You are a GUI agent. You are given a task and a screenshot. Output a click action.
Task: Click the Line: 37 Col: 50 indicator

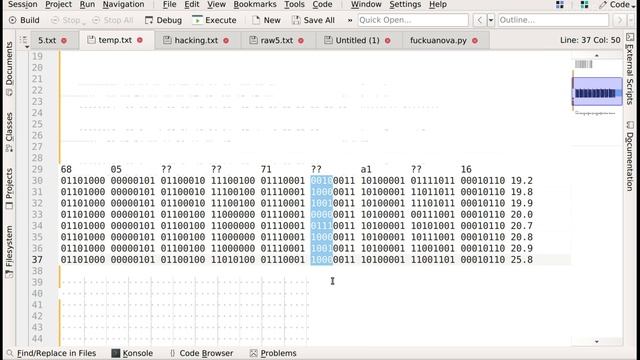[590, 40]
